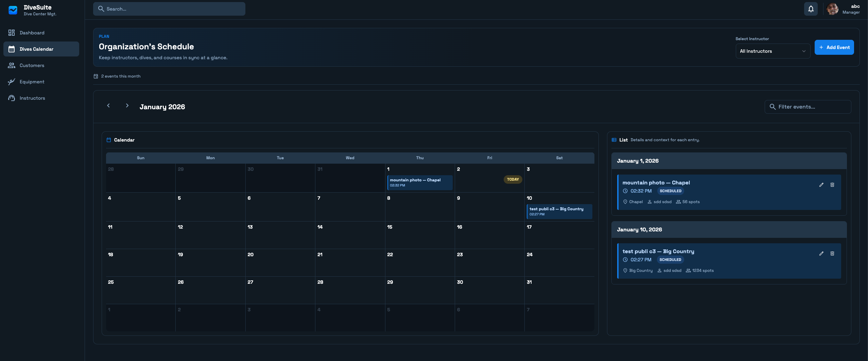This screenshot has height=361, width=868.
Task: Open the test publi c3 calendar event
Action: [559, 211]
